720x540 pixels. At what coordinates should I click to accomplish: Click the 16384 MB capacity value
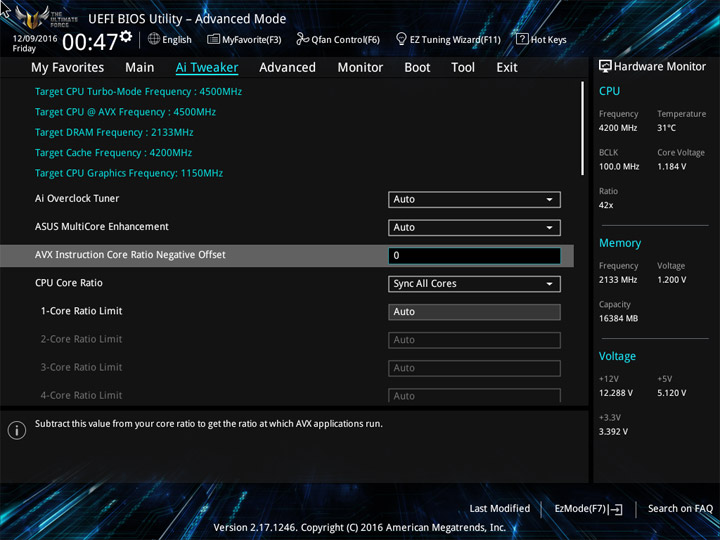(619, 319)
